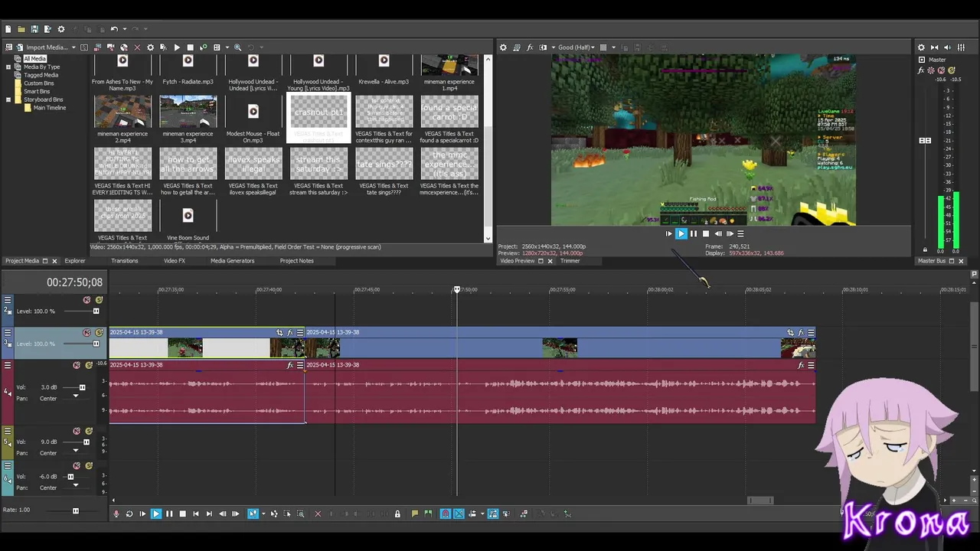Viewport: 980px width, 551px height.
Task: Select the All Media bin
Action: coord(34,59)
